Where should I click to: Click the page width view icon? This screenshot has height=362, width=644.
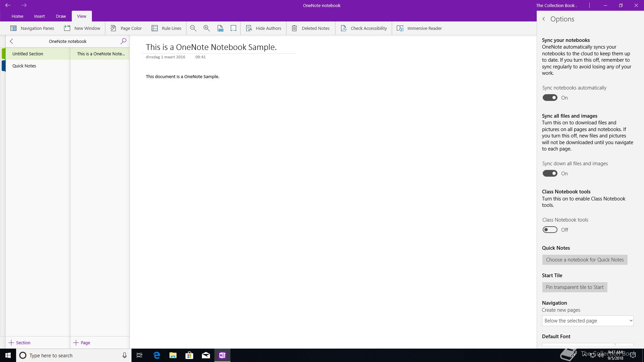click(233, 28)
